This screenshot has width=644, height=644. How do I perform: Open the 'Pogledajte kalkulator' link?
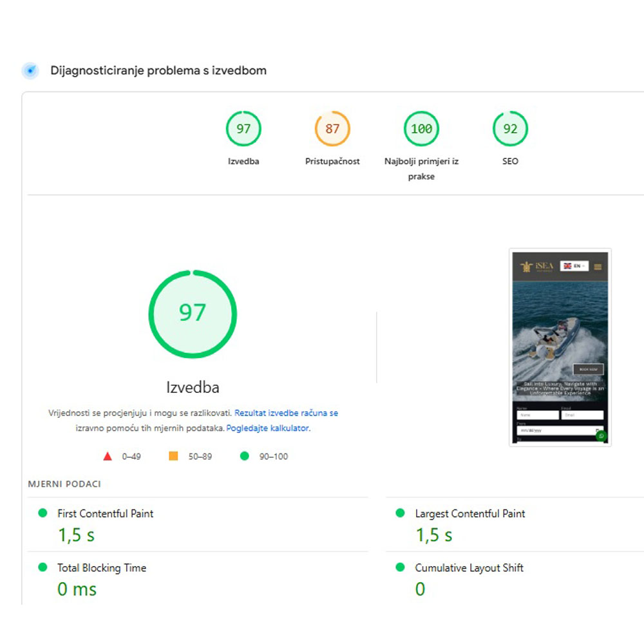tap(267, 428)
